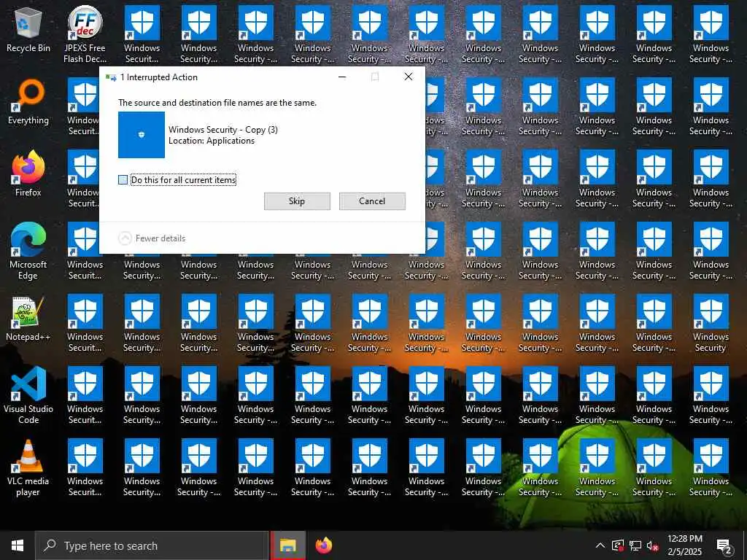747x560 pixels.
Task: Click the 'source and destination file names' message
Action: coord(217,102)
